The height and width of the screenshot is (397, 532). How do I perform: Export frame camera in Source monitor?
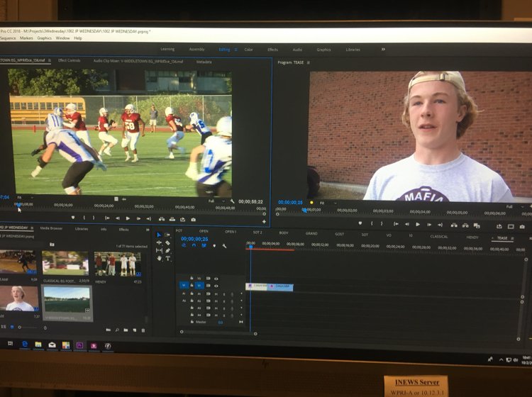coord(193,220)
